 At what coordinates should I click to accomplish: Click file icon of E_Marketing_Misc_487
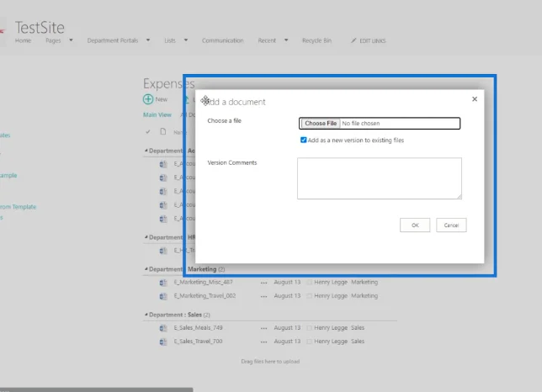tap(163, 283)
